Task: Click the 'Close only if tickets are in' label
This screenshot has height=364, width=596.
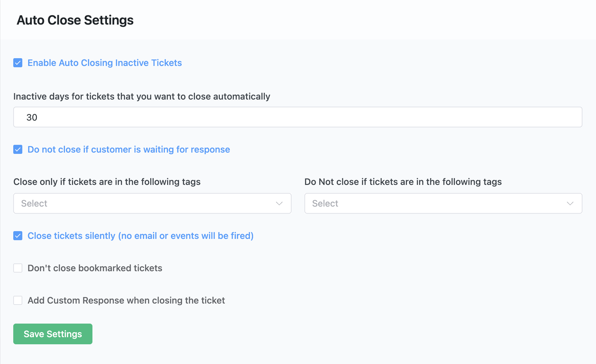Action: 107,182
